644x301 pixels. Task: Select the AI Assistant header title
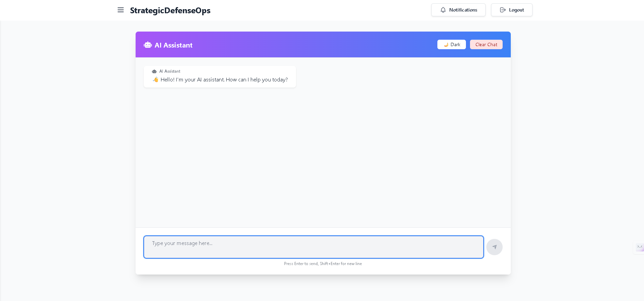[x=174, y=45]
